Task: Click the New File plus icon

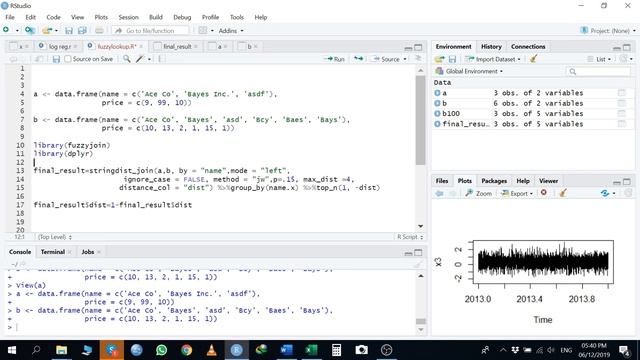Action: [x=6, y=30]
